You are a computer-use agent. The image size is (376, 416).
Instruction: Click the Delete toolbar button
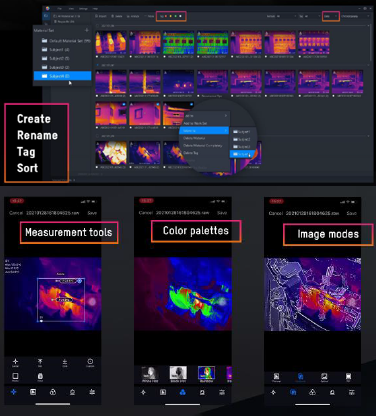117,16
